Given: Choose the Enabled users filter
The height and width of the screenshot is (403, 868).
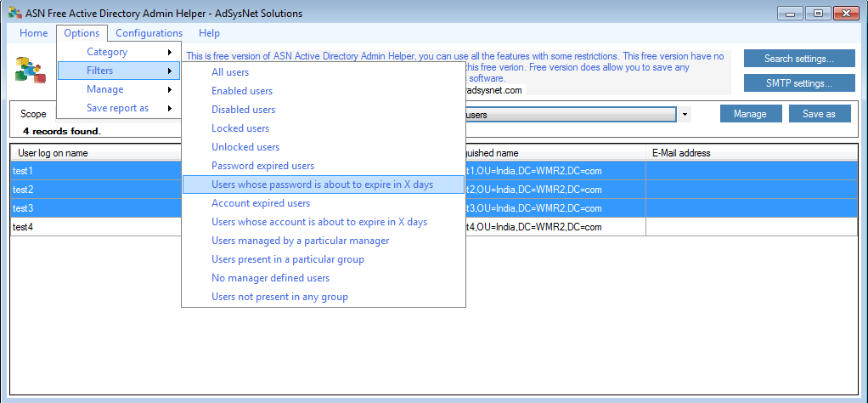Looking at the screenshot, I should (324, 91).
